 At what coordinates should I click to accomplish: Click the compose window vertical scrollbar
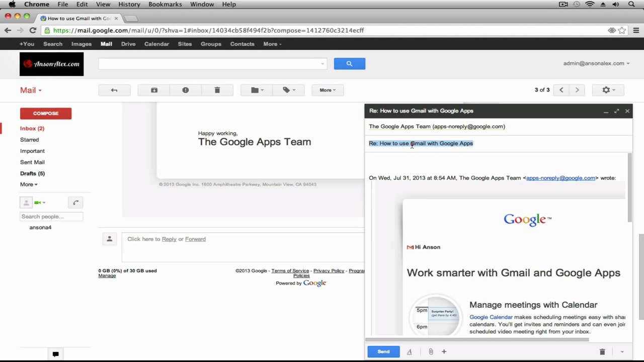pos(629,187)
